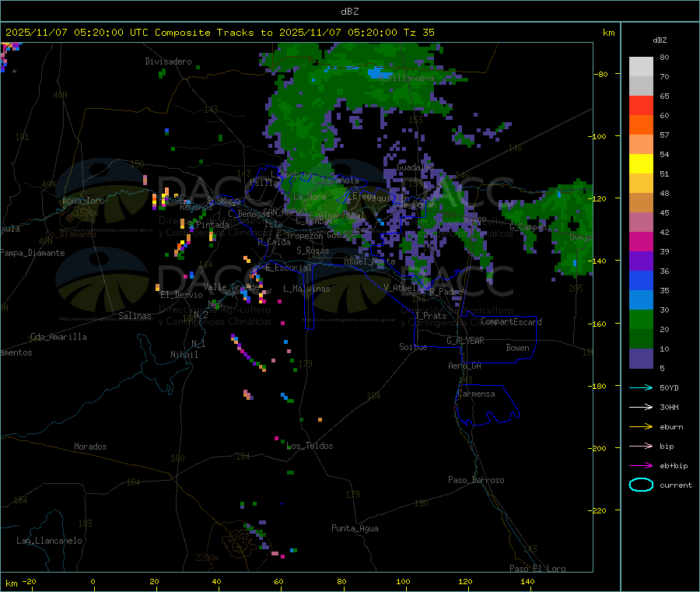The width and height of the screenshot is (700, 592).
Task: Click the 'Bowen' map label
Action: coord(517,348)
